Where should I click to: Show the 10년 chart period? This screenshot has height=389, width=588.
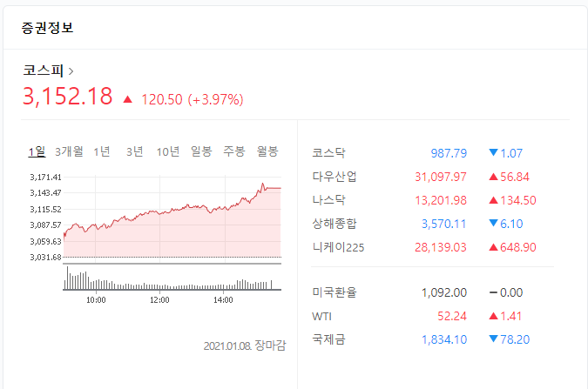click(167, 151)
